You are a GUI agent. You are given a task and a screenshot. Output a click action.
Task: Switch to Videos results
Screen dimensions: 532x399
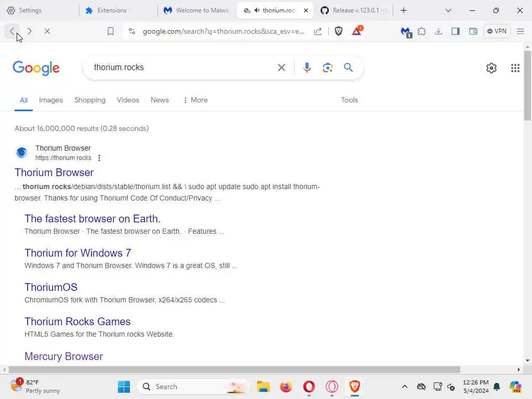128,100
